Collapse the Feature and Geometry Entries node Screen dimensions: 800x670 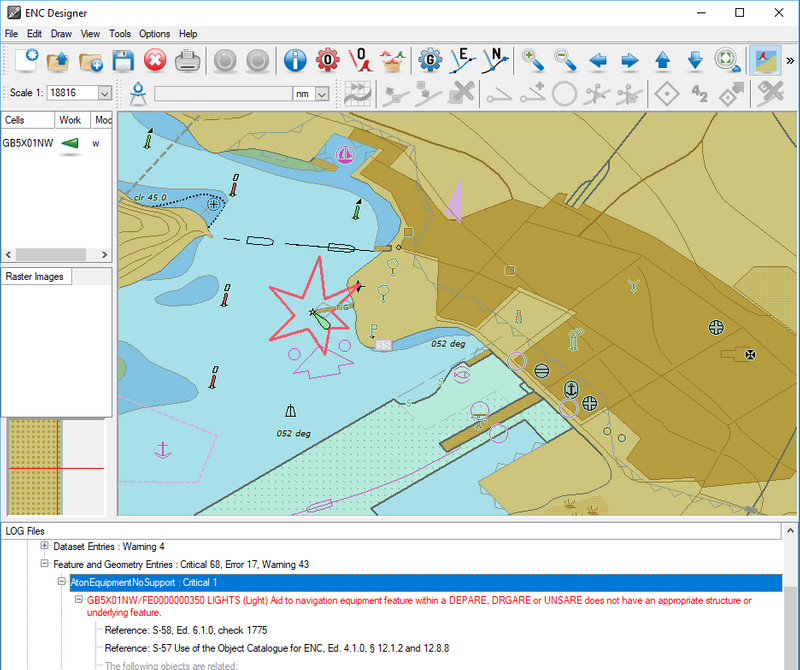(44, 564)
